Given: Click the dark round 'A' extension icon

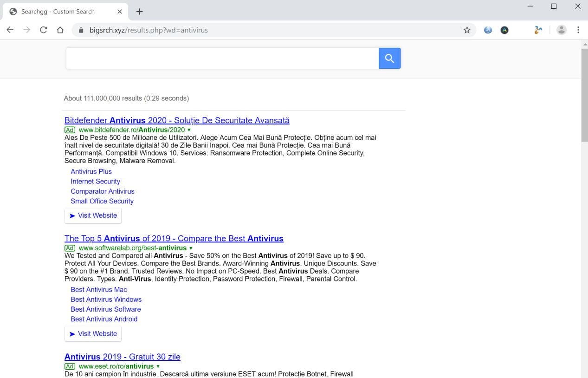Looking at the screenshot, I should (x=504, y=30).
